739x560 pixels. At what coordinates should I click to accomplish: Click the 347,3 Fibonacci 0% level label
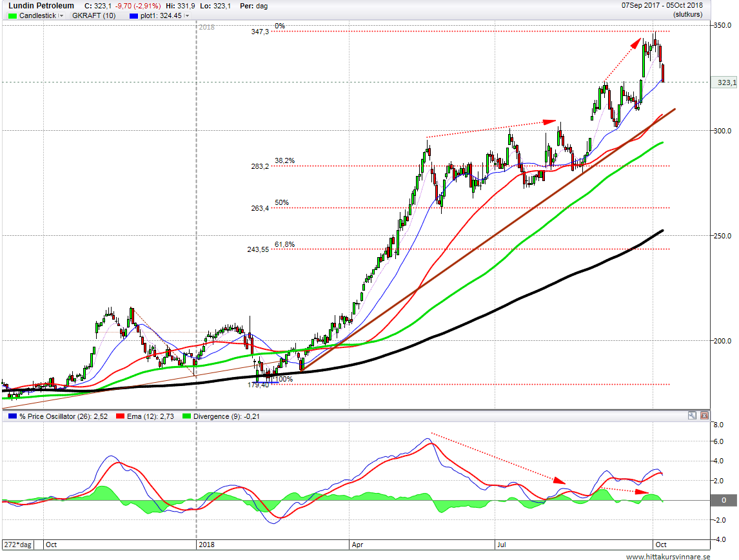click(x=260, y=32)
